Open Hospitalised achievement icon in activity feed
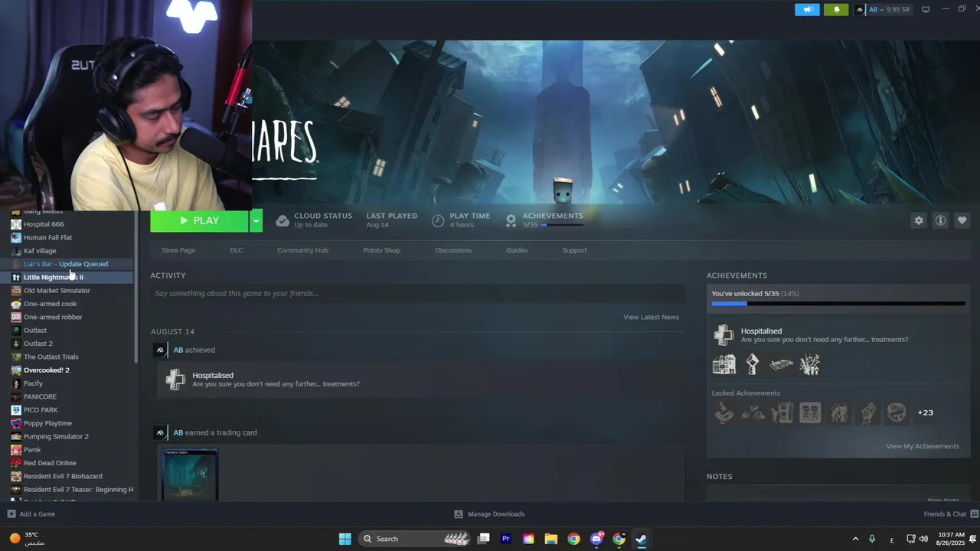The image size is (980, 551). coord(175,379)
